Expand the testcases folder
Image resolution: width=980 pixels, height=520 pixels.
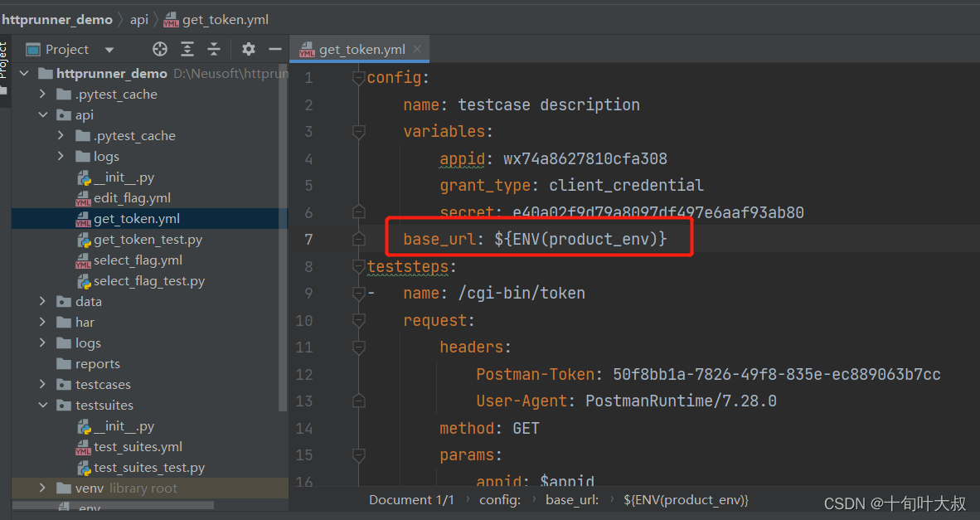pyautogui.click(x=42, y=384)
